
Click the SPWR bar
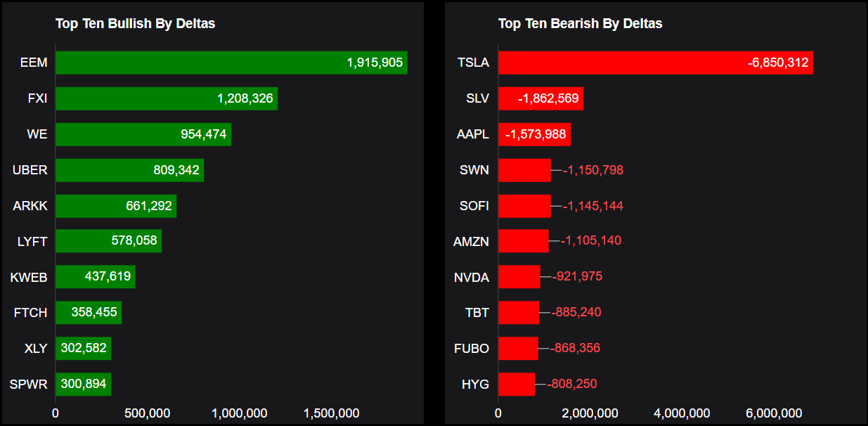coord(83,385)
